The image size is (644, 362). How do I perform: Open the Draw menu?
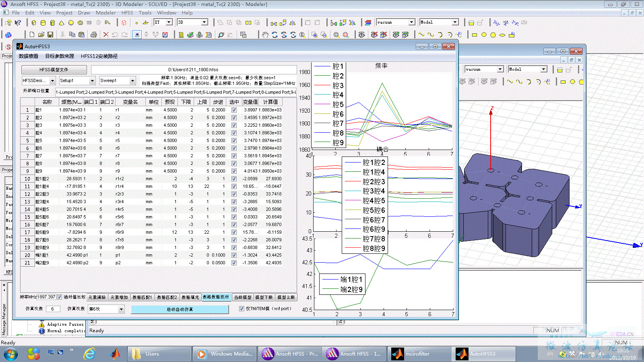tap(84, 13)
